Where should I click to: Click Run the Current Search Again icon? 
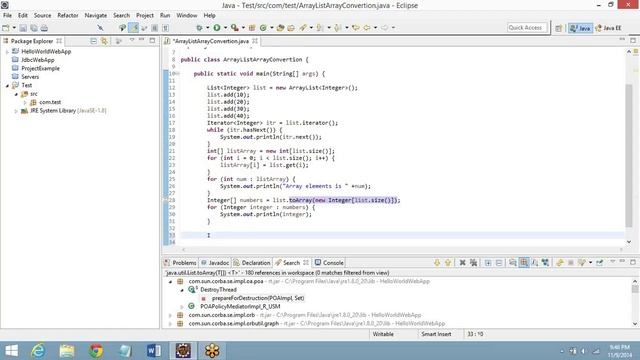(560, 262)
